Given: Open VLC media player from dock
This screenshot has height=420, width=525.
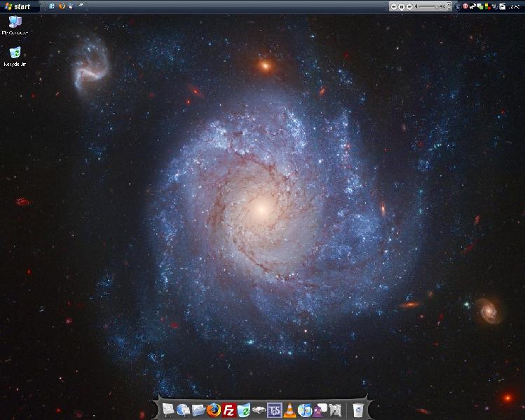Looking at the screenshot, I should (289, 410).
